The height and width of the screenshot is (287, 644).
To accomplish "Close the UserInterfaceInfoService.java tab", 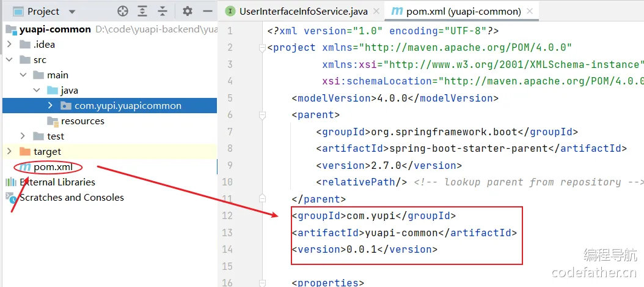I will [x=375, y=12].
